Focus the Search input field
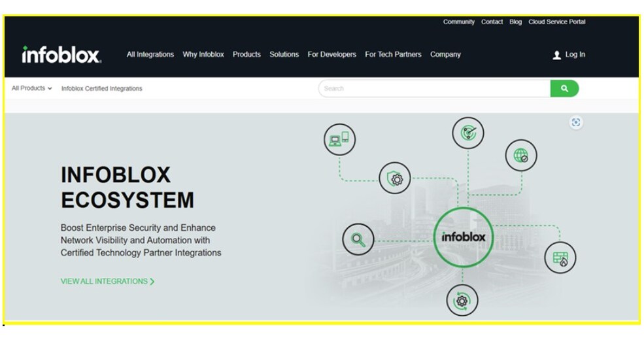644x338 pixels. [435, 88]
